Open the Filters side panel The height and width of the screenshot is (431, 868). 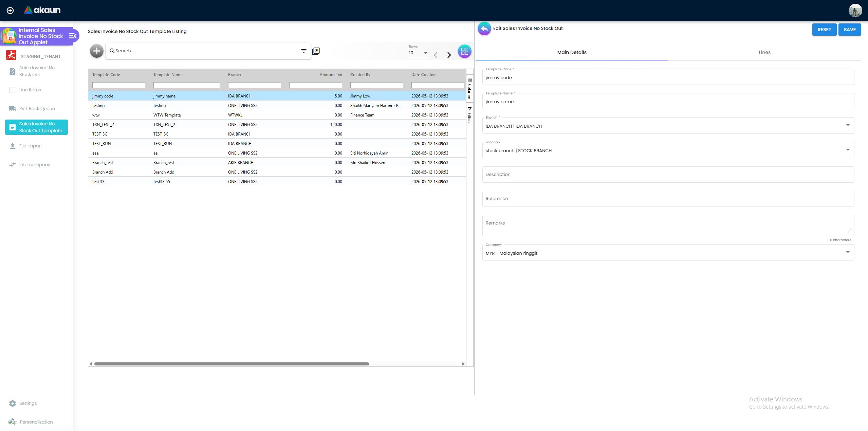[x=470, y=115]
